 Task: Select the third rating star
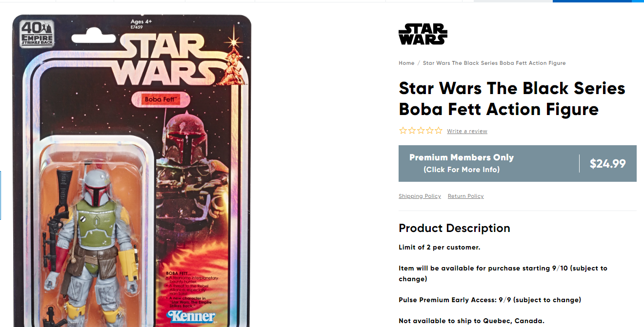click(421, 131)
